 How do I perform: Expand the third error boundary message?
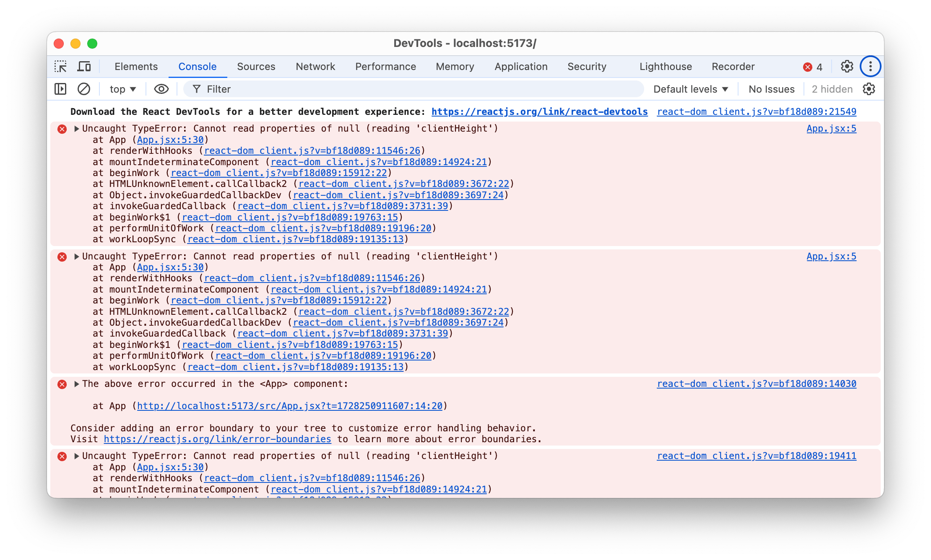76,383
